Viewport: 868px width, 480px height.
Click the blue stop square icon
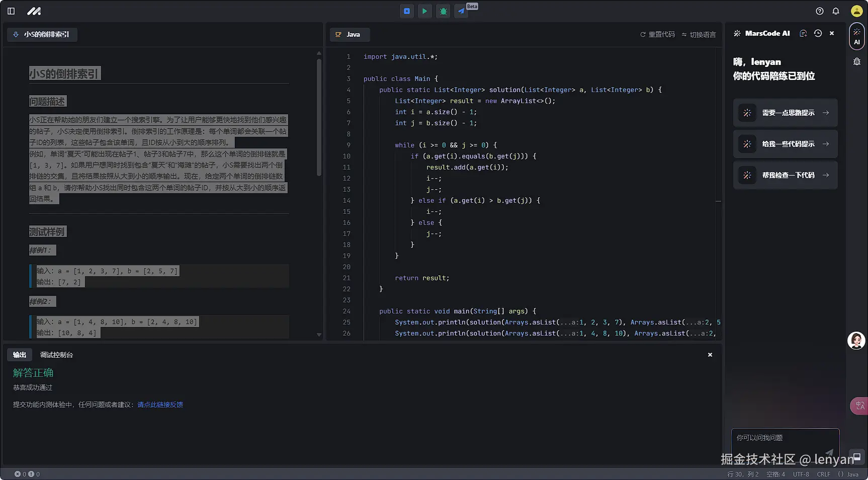pyautogui.click(x=407, y=11)
